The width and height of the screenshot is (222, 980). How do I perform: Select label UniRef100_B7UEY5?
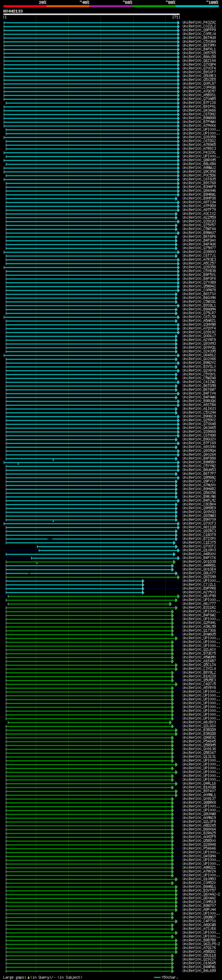click(199, 654)
